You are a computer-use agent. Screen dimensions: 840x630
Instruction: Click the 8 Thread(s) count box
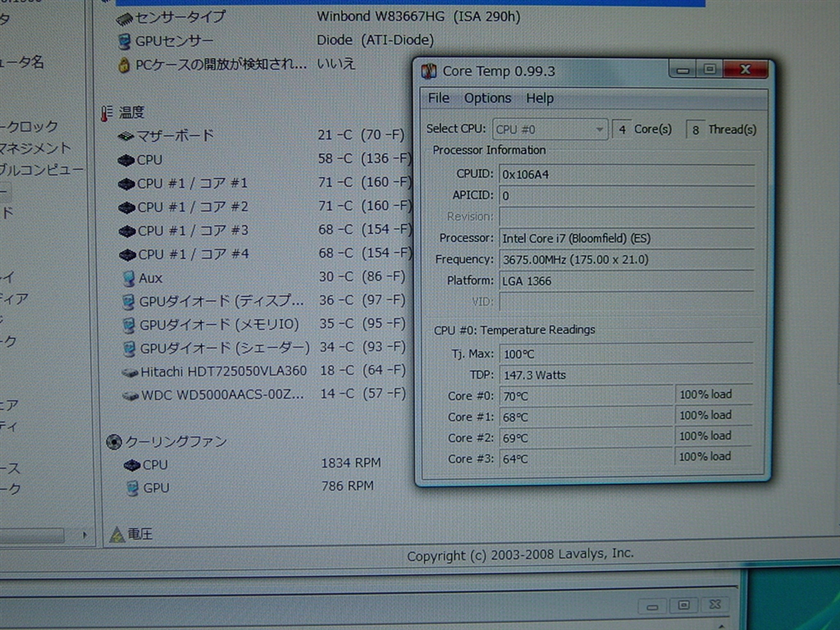[x=695, y=130]
